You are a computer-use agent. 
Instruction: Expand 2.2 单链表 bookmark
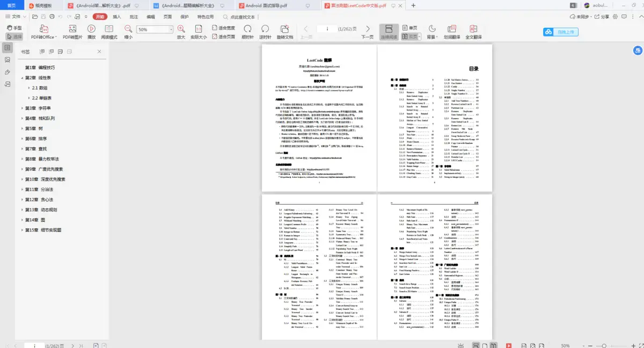tap(29, 98)
